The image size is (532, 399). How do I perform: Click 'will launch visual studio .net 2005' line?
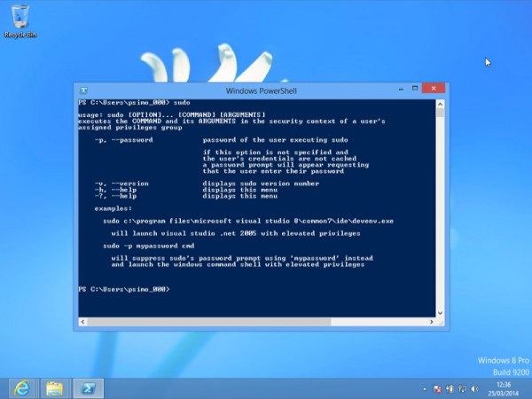tap(236, 233)
